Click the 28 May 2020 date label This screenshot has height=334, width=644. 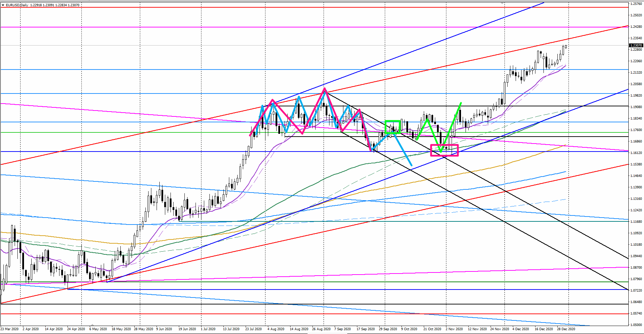click(x=143, y=329)
